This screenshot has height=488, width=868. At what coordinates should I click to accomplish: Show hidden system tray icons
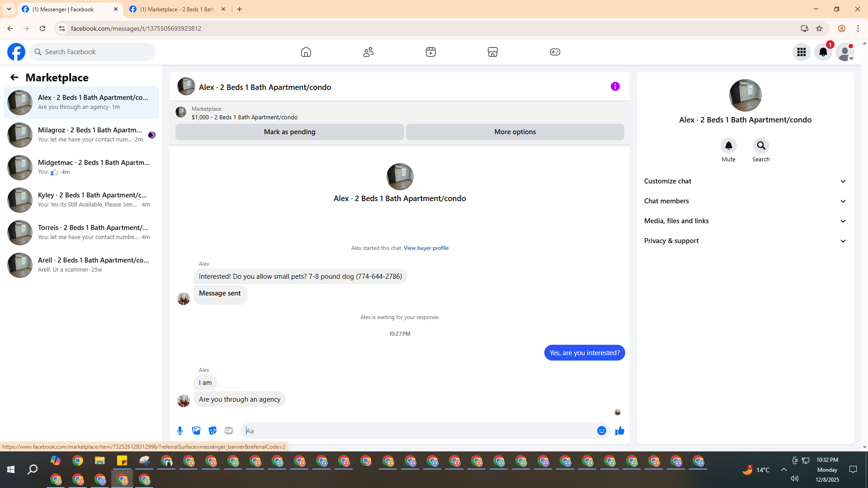tap(784, 470)
